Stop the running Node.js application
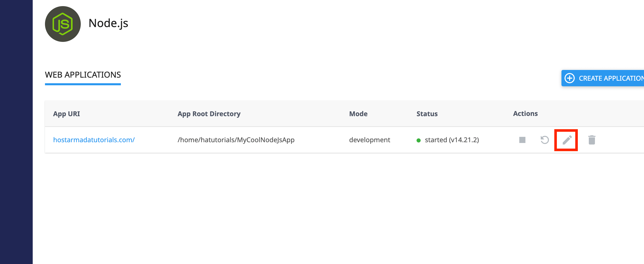This screenshot has height=264, width=644. point(522,140)
